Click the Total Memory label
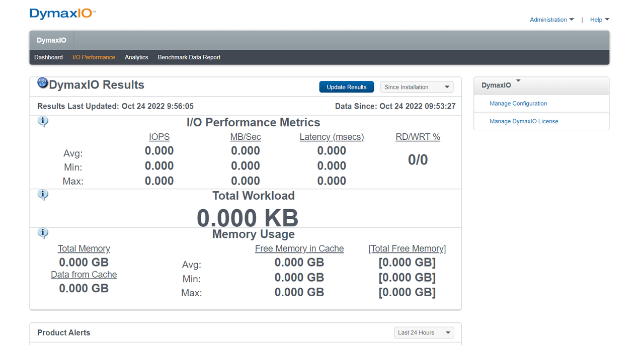The height and width of the screenshot is (345, 644). tap(84, 248)
